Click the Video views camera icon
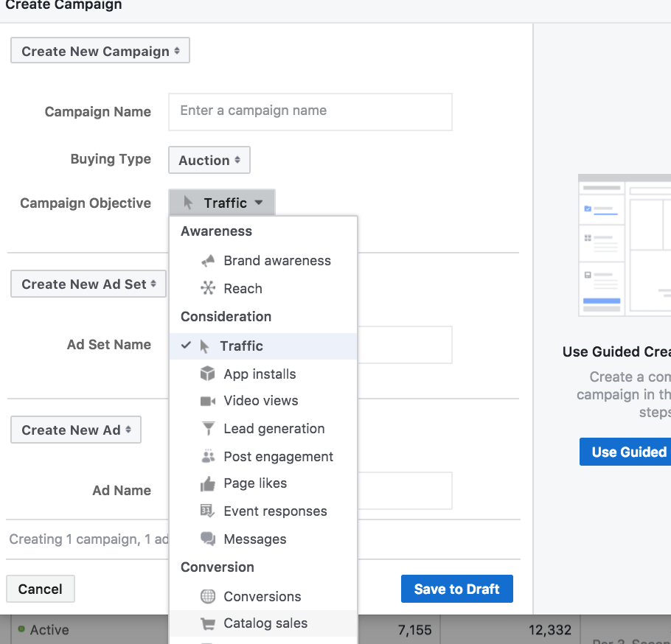Image resolution: width=671 pixels, height=644 pixels. click(208, 401)
